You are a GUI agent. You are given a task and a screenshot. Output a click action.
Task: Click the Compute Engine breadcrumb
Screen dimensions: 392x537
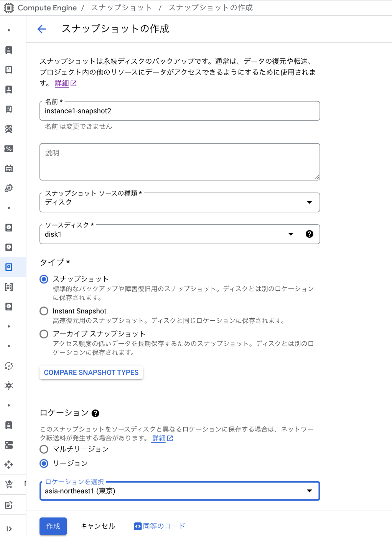pyautogui.click(x=47, y=8)
